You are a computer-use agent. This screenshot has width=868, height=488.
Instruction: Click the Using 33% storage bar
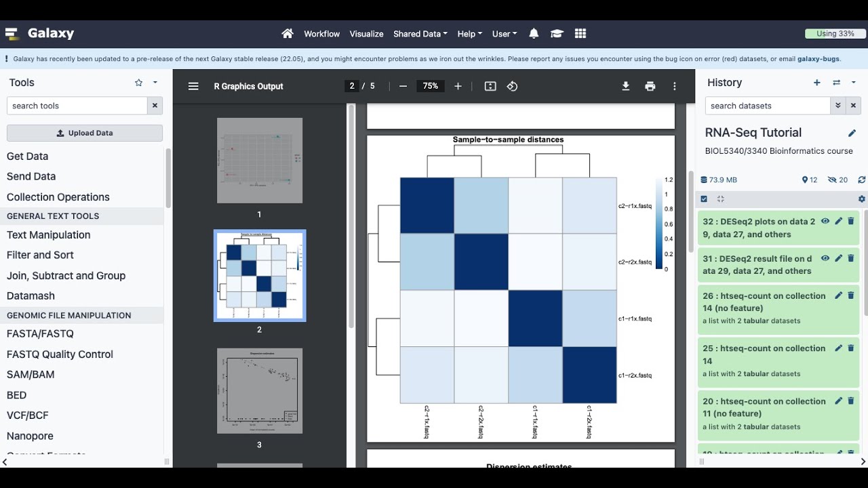click(835, 33)
